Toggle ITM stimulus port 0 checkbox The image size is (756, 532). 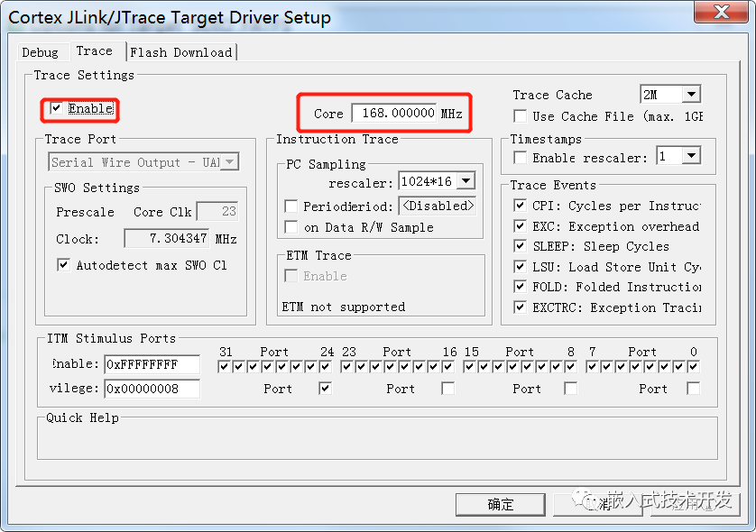[x=694, y=367]
